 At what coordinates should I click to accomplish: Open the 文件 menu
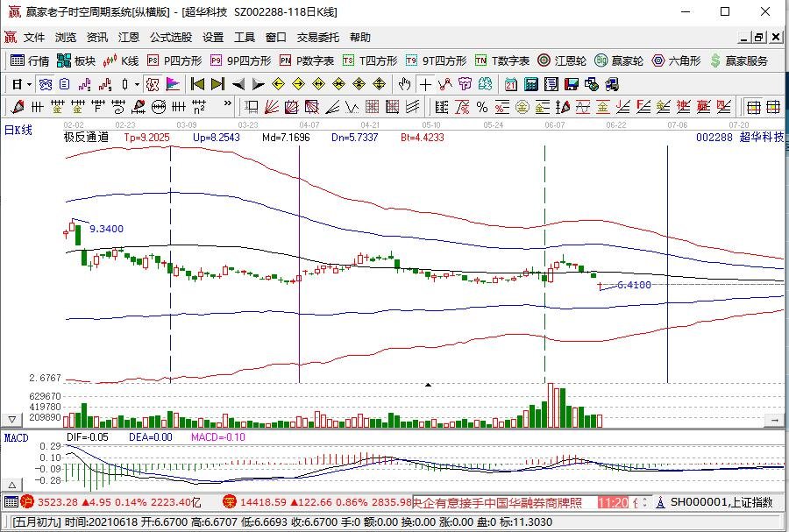click(x=34, y=37)
